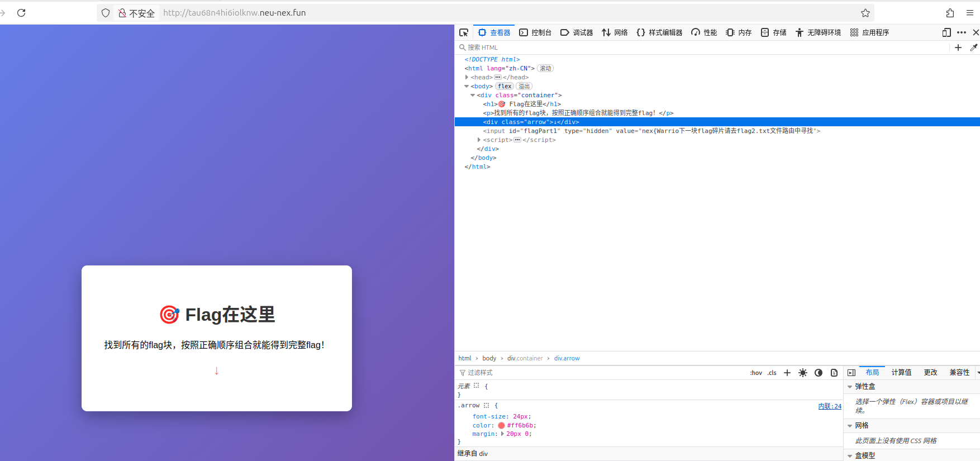Expand the head element in HTML tree

(467, 77)
